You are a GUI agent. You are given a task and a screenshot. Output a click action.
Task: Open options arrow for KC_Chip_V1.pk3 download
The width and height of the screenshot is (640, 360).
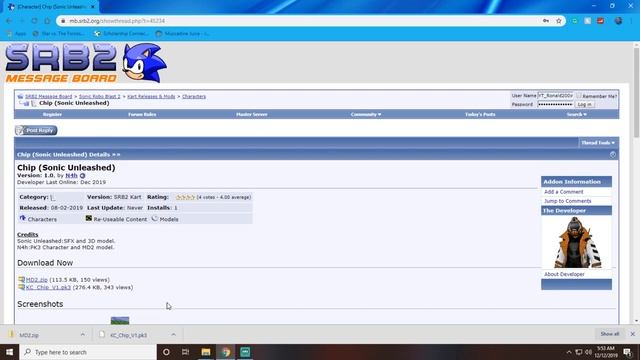pyautogui.click(x=173, y=335)
